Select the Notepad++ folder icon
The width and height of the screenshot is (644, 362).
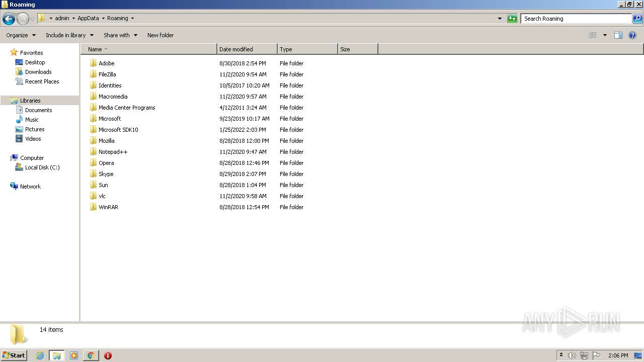pos(93,152)
